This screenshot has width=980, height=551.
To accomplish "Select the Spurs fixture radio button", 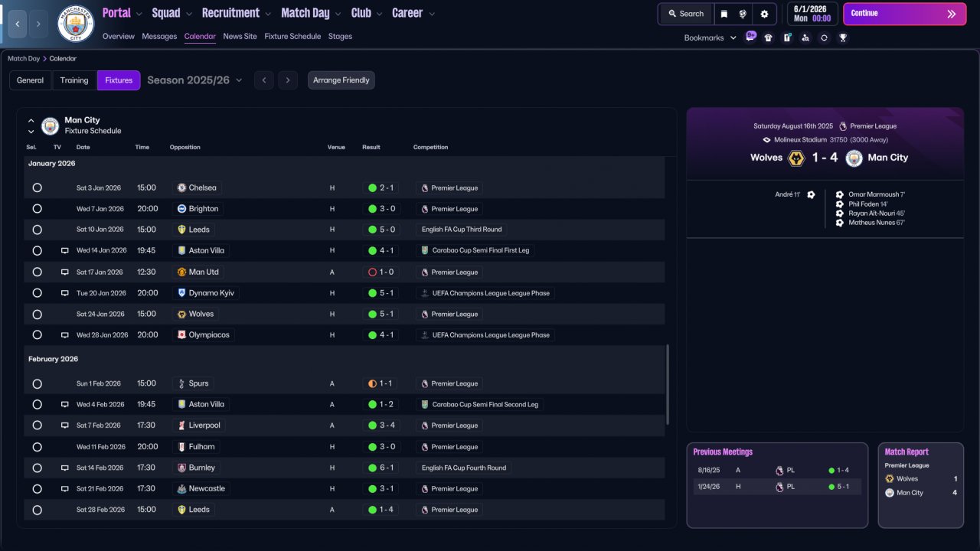I will tap(37, 383).
